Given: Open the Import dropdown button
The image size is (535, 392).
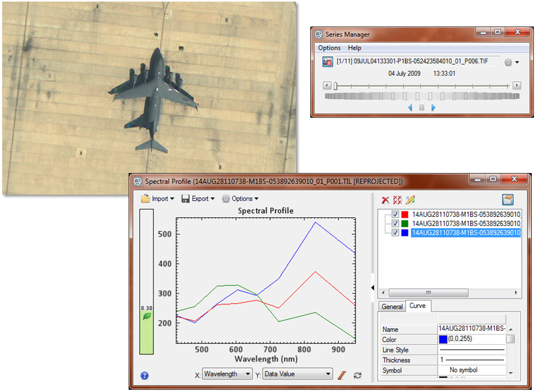Looking at the screenshot, I should point(157,198).
